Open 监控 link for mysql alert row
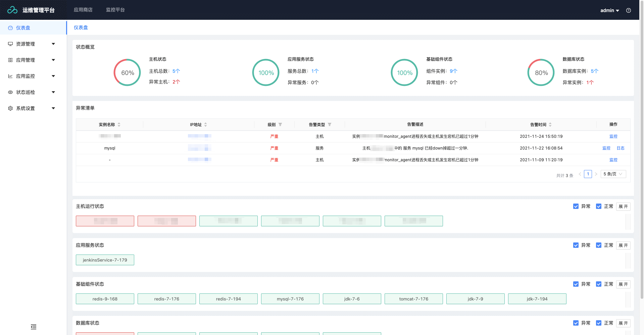Viewport: 644px width, 335px height. coord(606,148)
